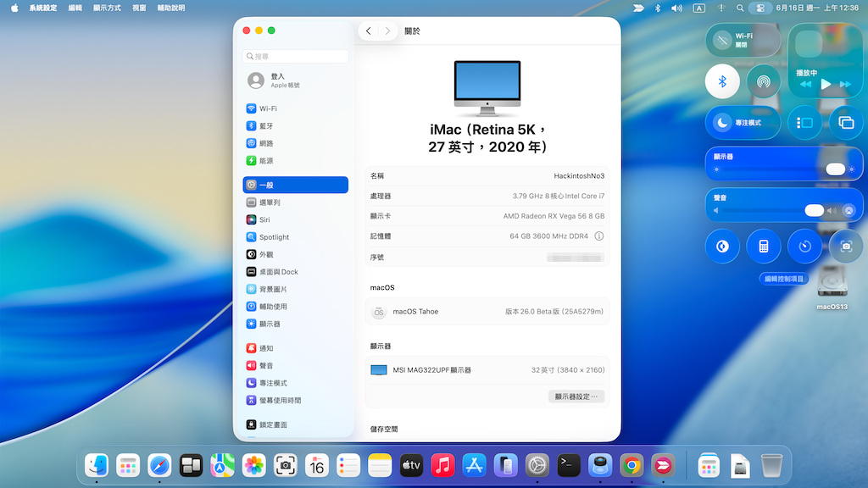
Task: Open Siri settings in sidebar
Action: [x=295, y=219]
